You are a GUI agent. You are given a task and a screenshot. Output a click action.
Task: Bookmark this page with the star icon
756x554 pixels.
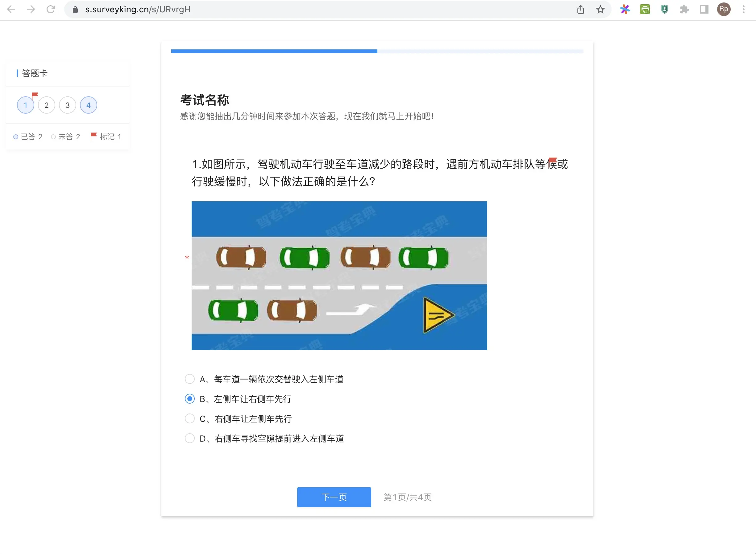(x=600, y=9)
